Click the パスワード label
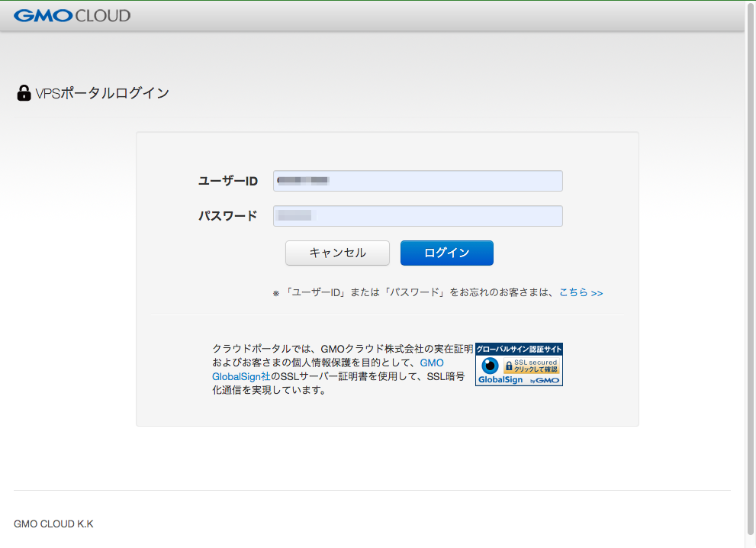 (x=227, y=216)
